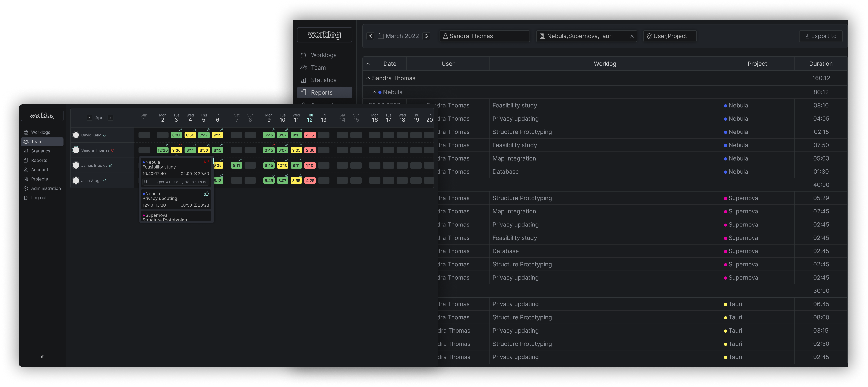Click the Statistics bar chart icon in Reports window

click(304, 80)
